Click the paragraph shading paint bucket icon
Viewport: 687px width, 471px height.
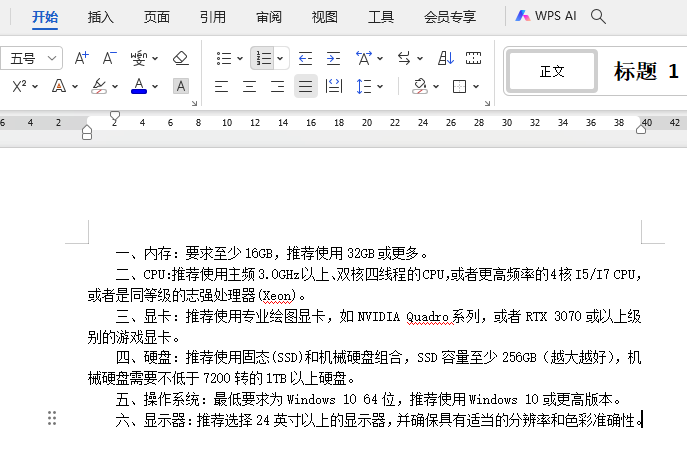coord(420,86)
